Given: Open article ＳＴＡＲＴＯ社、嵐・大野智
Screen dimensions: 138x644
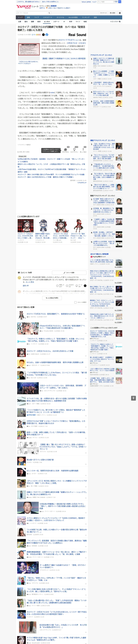Looking at the screenshot, I should 57,400.
